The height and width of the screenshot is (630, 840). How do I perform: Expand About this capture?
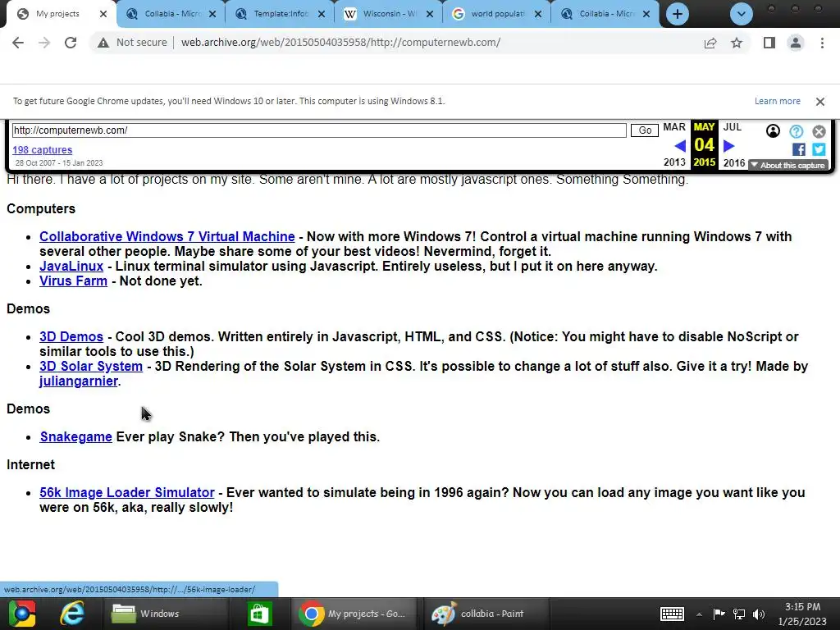click(x=788, y=165)
